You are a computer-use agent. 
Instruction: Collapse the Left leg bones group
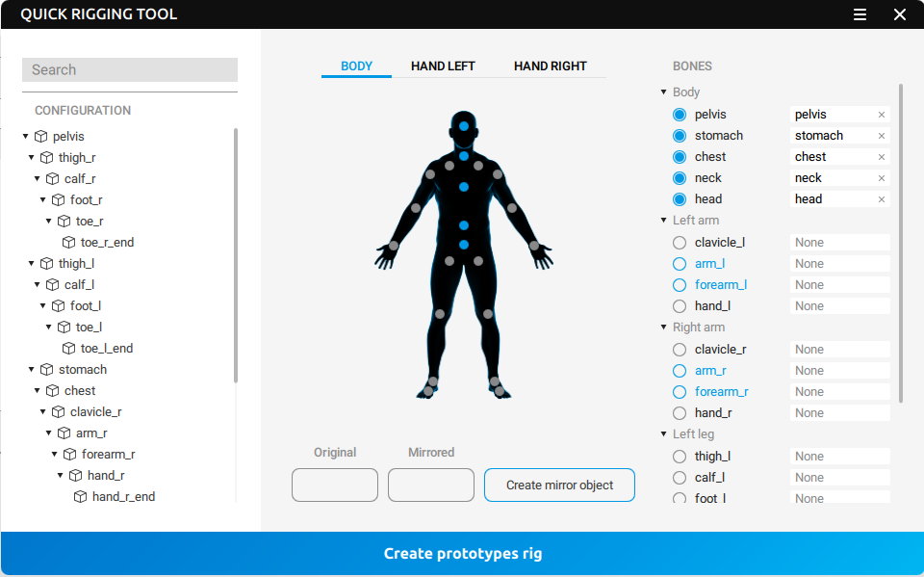[663, 434]
